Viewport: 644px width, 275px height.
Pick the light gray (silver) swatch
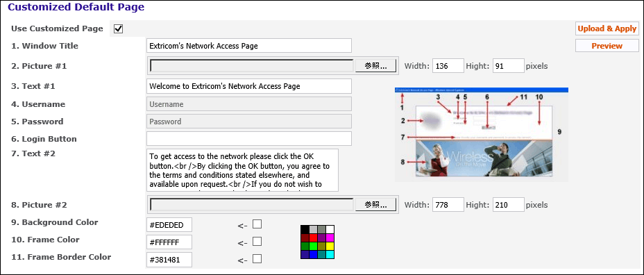pos(314,229)
